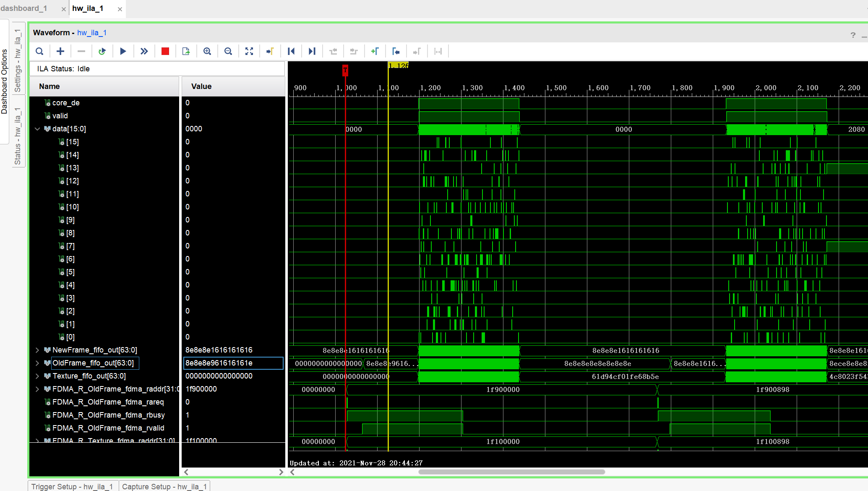
Task: Jump to the first waveform sample
Action: (291, 51)
